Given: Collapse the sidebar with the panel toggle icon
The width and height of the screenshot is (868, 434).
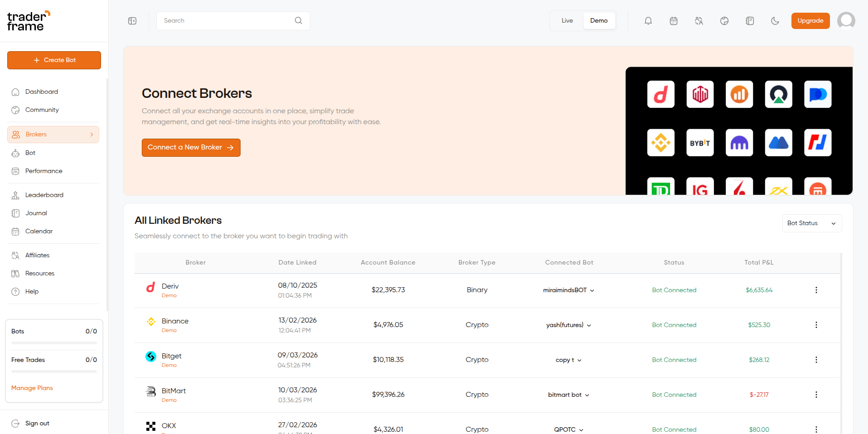Looking at the screenshot, I should [132, 21].
